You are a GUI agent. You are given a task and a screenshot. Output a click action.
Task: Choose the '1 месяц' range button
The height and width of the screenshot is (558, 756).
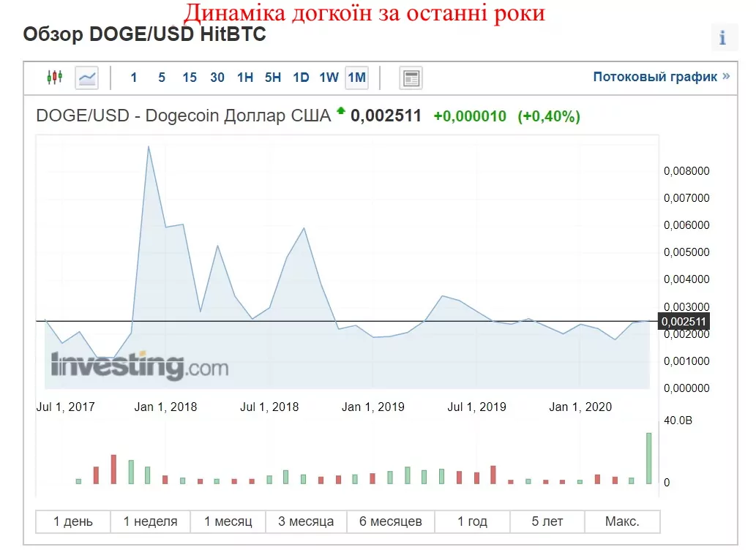(x=228, y=521)
